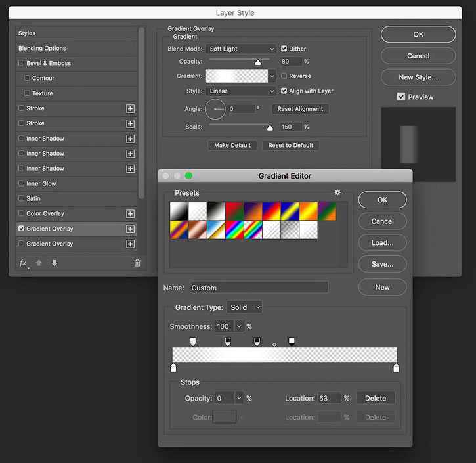The image size is (476, 463).
Task: Click OK in Layer Style dialog
Action: tap(418, 34)
